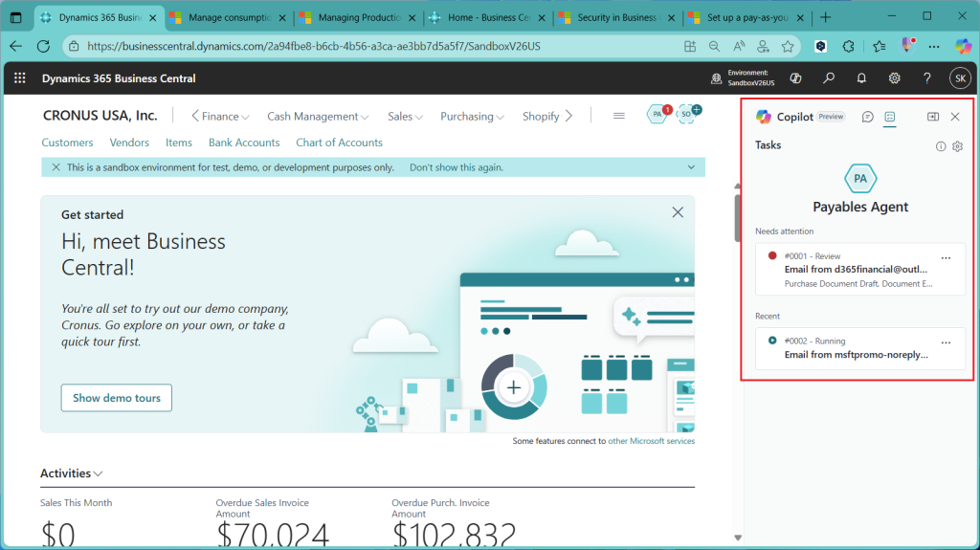
Task: Expand the Finance menu
Action: pyautogui.click(x=225, y=117)
